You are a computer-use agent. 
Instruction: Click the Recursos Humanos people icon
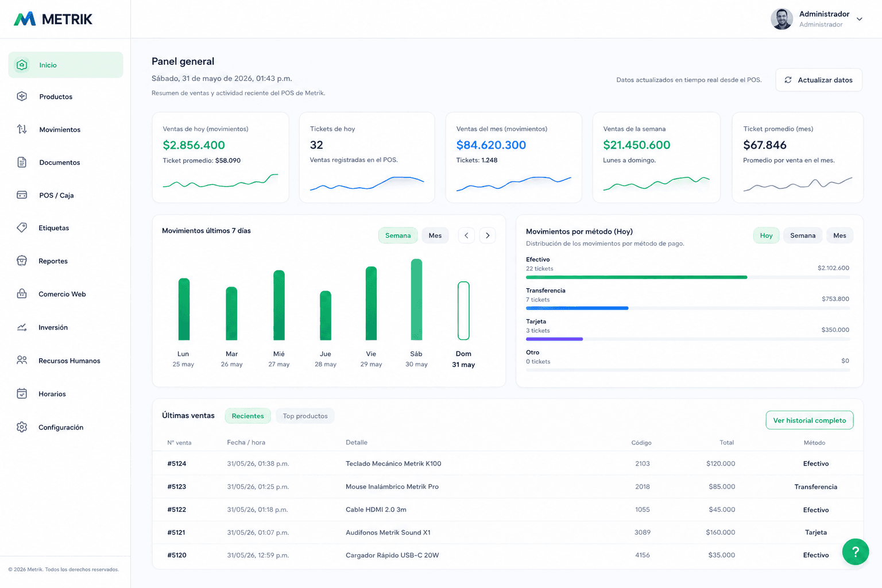tap(22, 360)
